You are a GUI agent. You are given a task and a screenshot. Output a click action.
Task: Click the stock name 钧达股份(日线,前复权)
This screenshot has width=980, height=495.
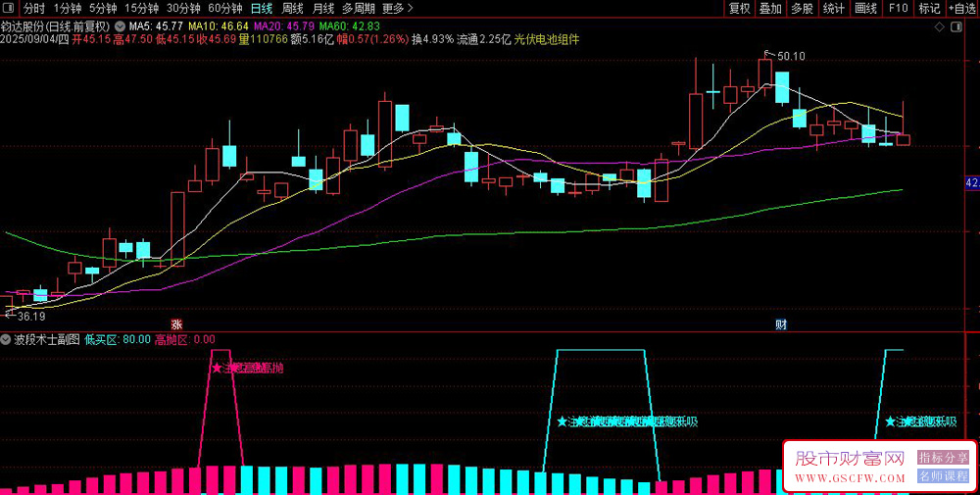pyautogui.click(x=56, y=26)
